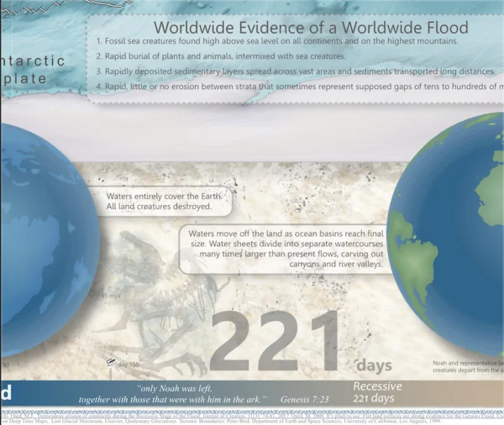Select evidence item 1 about fossil sea creatures
Screen dimensions: 504x425
coord(277,41)
